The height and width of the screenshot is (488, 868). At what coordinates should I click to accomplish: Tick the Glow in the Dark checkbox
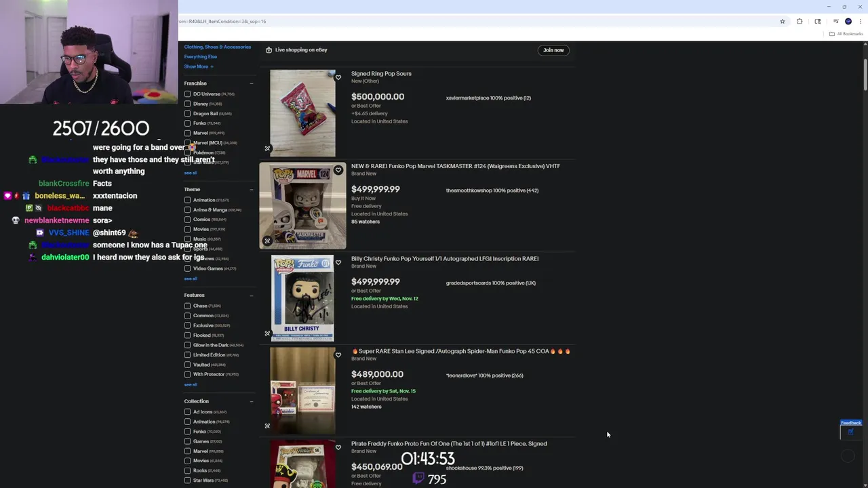(187, 345)
